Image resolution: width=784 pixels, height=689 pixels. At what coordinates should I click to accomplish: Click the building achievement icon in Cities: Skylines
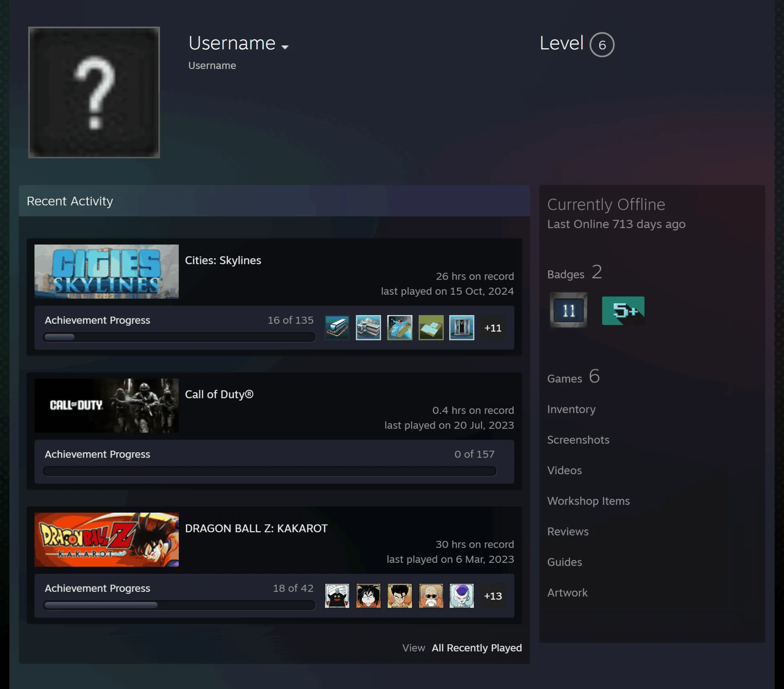(x=368, y=327)
